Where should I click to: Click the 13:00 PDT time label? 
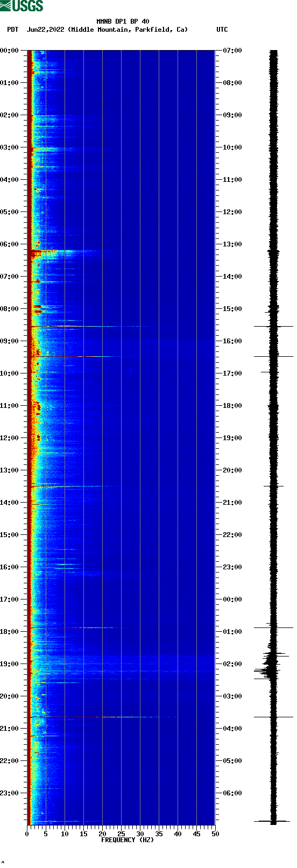[x=10, y=470]
